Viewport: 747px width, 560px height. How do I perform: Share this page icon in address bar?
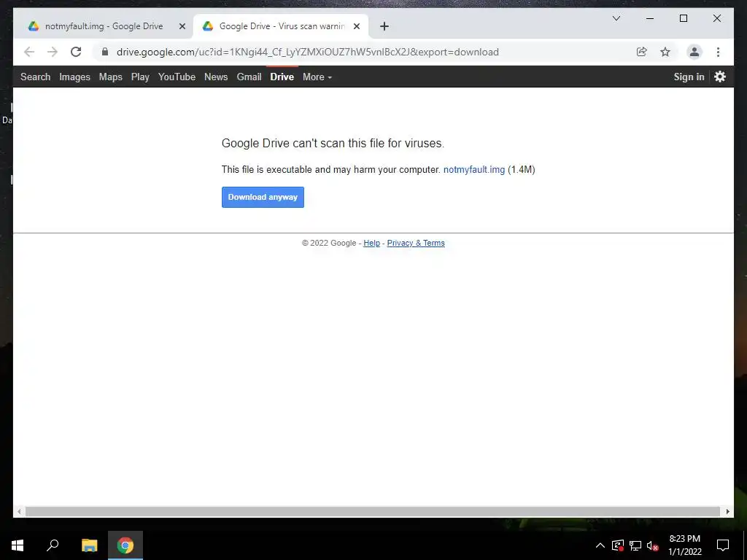pyautogui.click(x=642, y=52)
